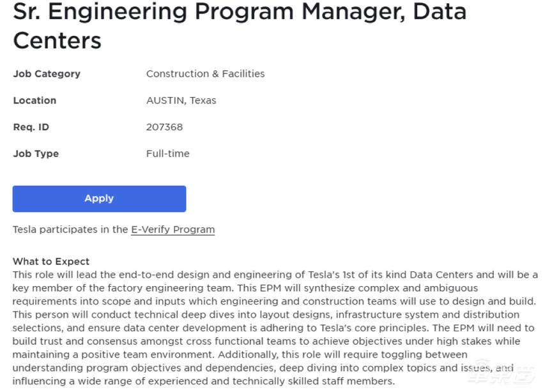Image resolution: width=543 pixels, height=392 pixels.
Task: Select the Construction & Facilities value
Action: tap(205, 73)
